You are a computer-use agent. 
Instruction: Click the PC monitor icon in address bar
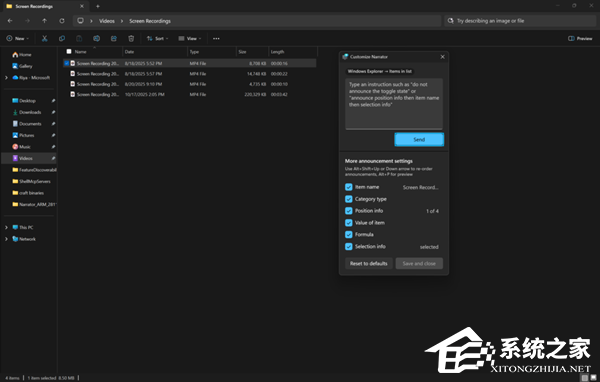[80, 21]
